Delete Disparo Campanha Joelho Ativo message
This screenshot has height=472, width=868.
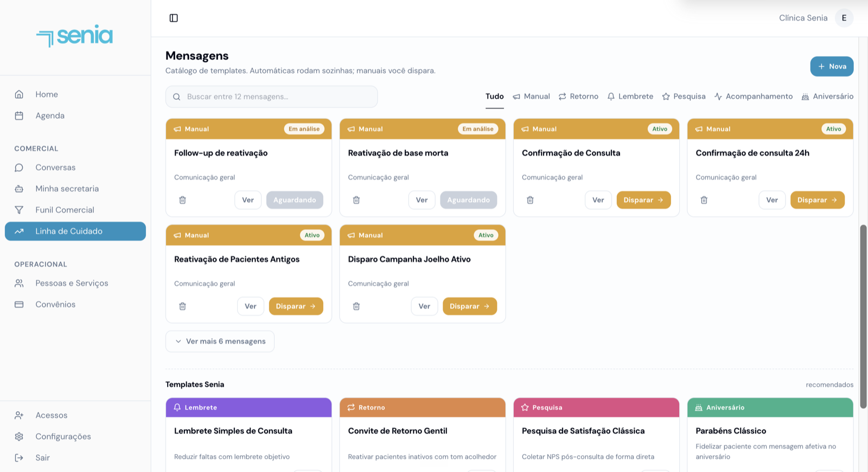click(x=356, y=307)
